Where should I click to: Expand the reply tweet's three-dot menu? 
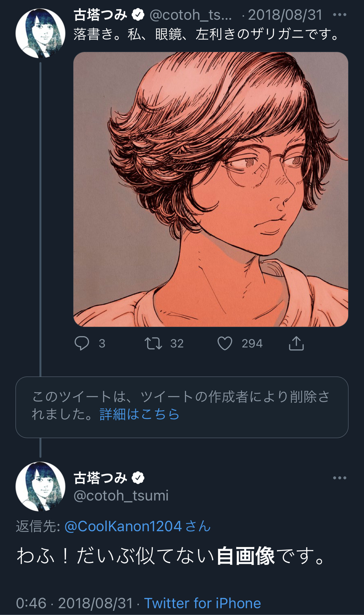[x=339, y=478]
